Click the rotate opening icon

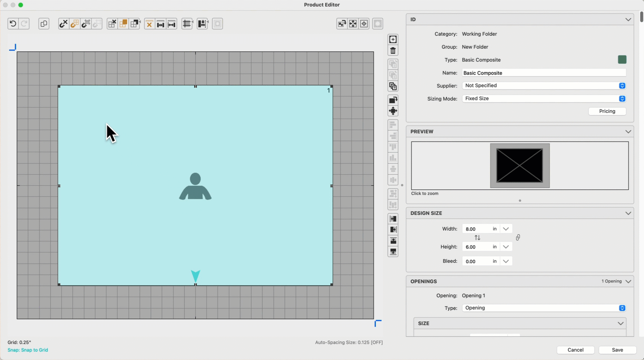[x=393, y=100]
